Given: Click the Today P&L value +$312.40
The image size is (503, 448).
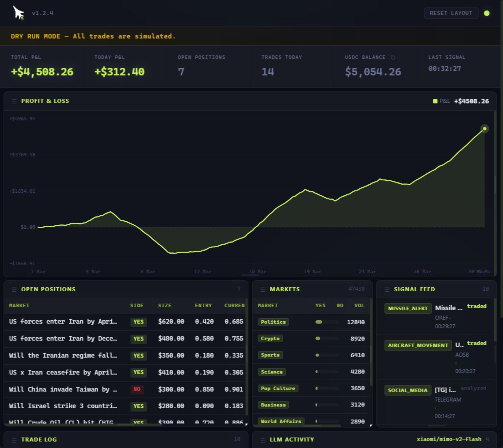Looking at the screenshot, I should coord(119,72).
